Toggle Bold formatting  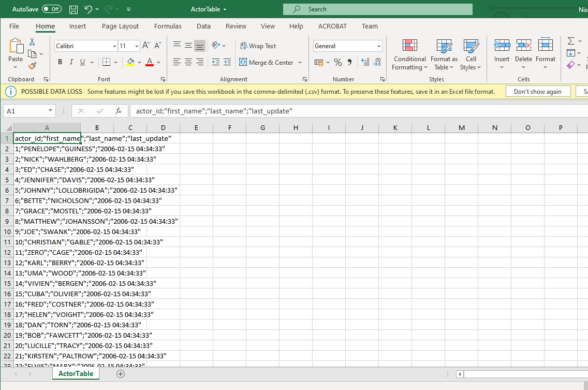point(60,62)
